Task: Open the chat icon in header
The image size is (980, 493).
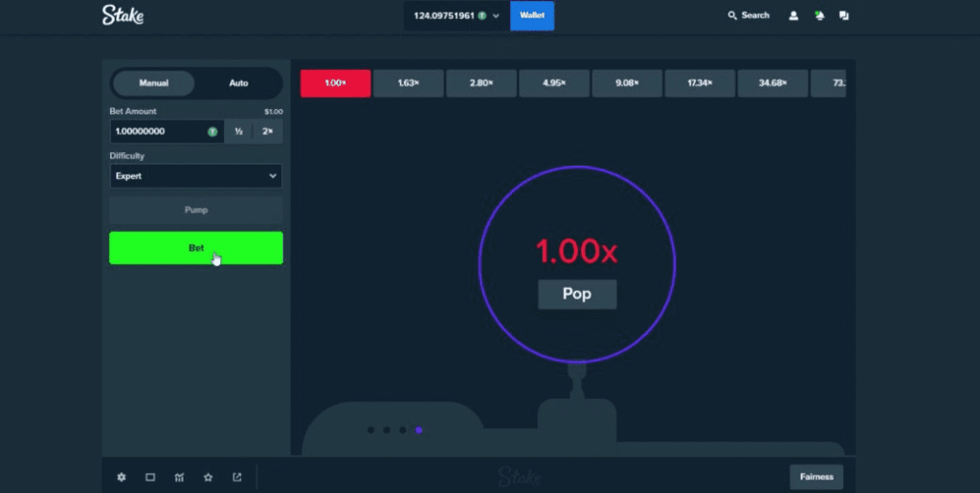Action: click(844, 15)
